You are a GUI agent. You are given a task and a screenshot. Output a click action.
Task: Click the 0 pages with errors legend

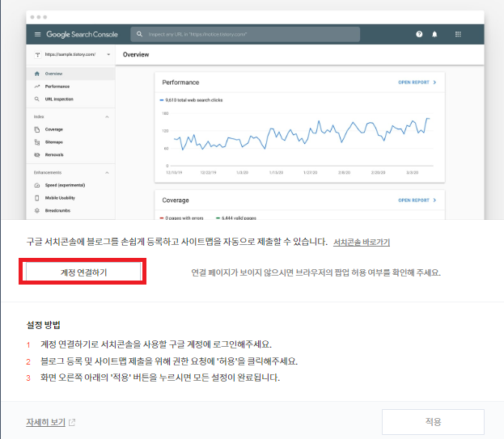pyautogui.click(x=181, y=218)
